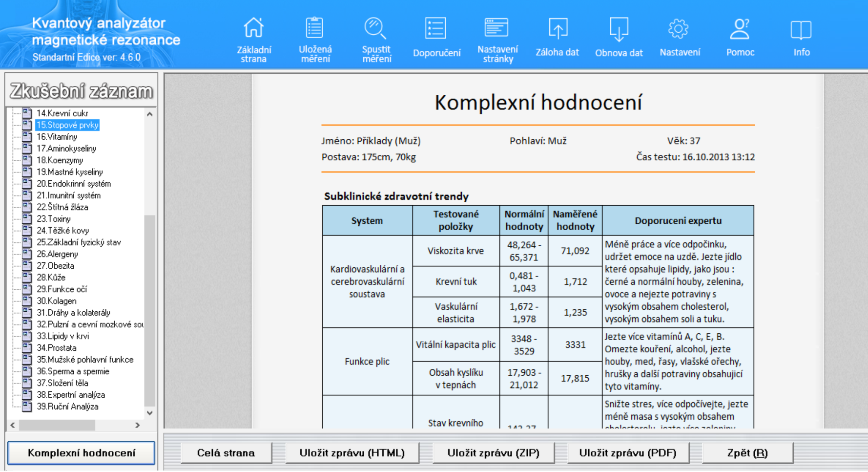Click Vitální kapacita plic cell
868x472 pixels.
coord(456,344)
